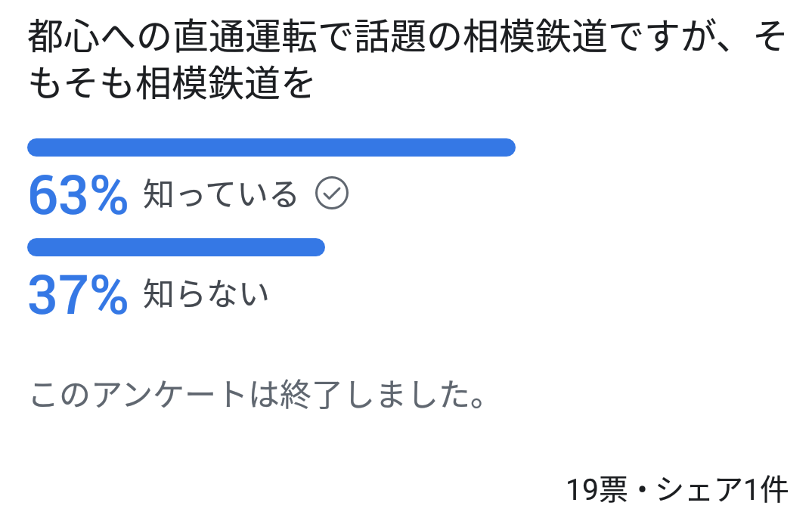Tap the blue 63% percentage figure
Viewport: 812px width, 515px height.
click(x=78, y=195)
